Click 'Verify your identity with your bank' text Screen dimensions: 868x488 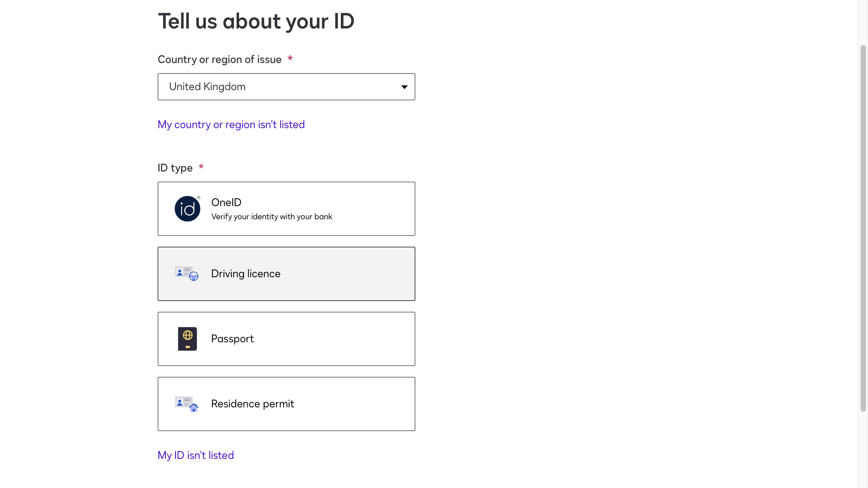(272, 217)
